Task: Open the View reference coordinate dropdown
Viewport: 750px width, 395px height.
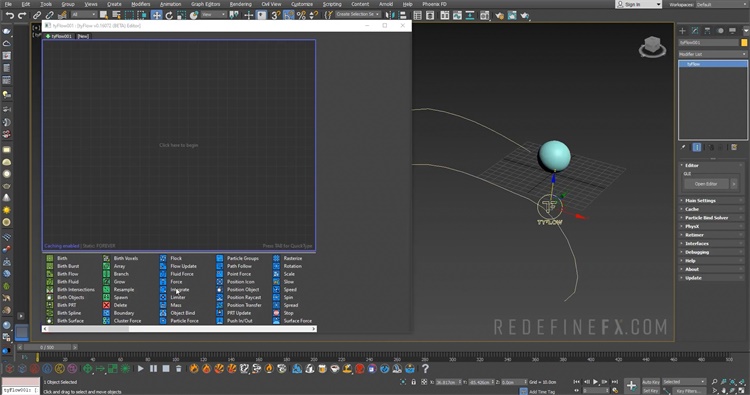Action: click(213, 15)
